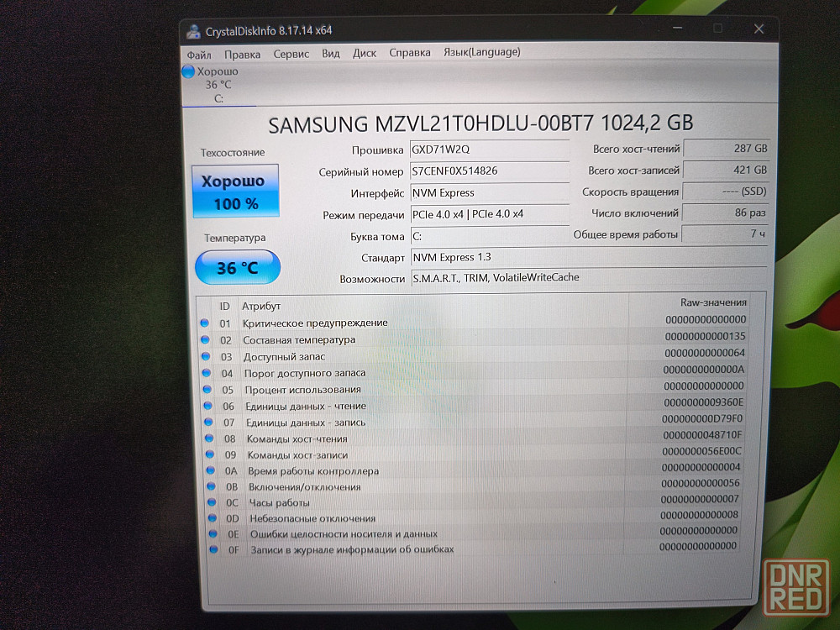This screenshot has width=840, height=630.
Task: Click the blue disk health orb above drive C:
Action: click(x=188, y=72)
